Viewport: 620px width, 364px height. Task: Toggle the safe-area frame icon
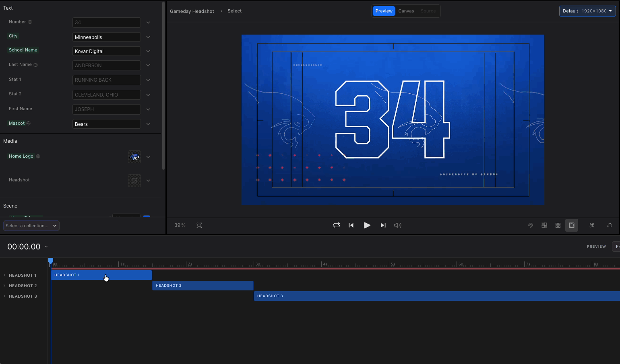[572, 225]
